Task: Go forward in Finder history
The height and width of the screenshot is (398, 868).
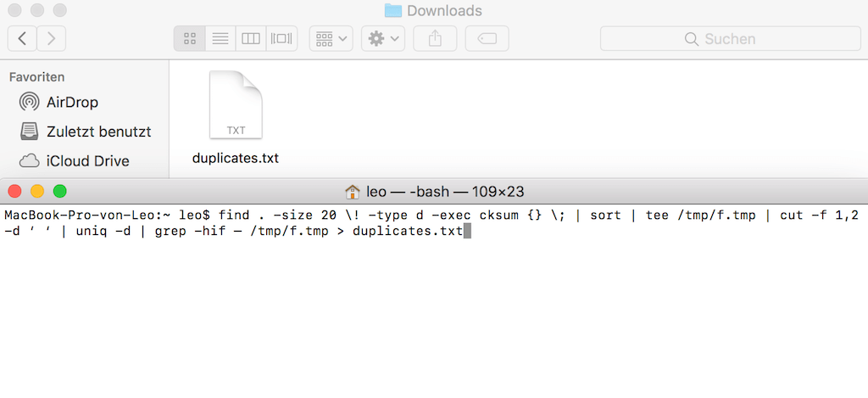Action: (52, 38)
